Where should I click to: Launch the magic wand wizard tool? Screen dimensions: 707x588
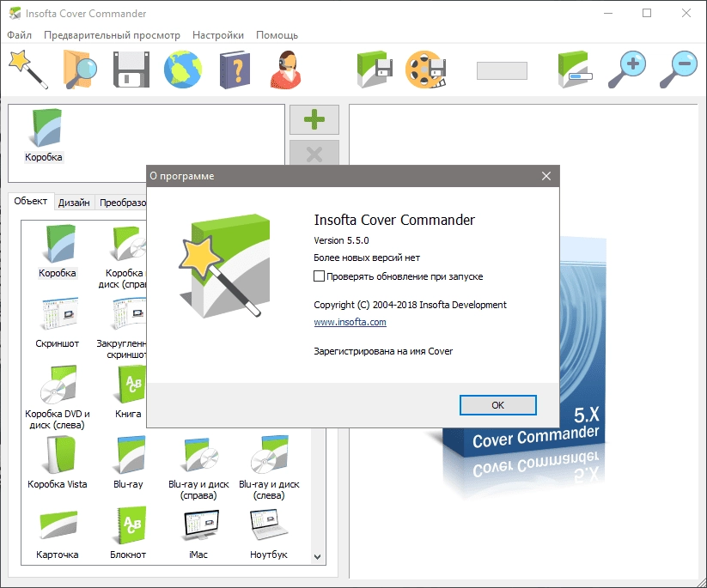(x=28, y=70)
